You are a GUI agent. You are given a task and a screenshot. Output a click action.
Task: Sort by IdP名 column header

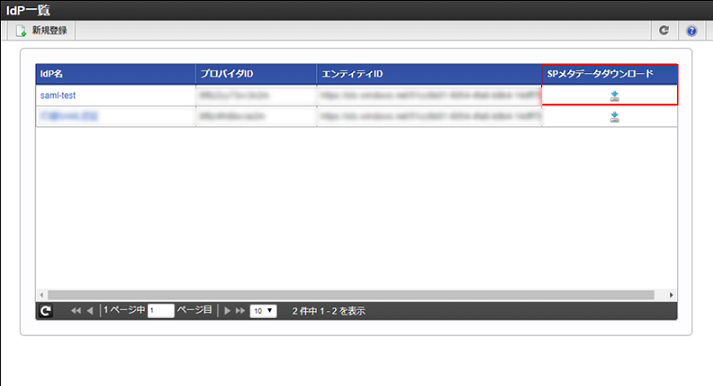click(115, 74)
